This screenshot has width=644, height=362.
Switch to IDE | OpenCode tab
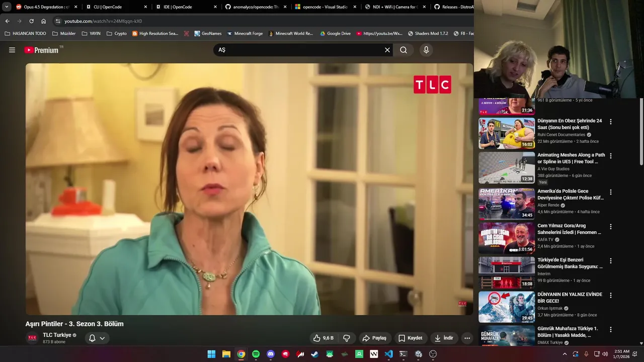[186, 7]
